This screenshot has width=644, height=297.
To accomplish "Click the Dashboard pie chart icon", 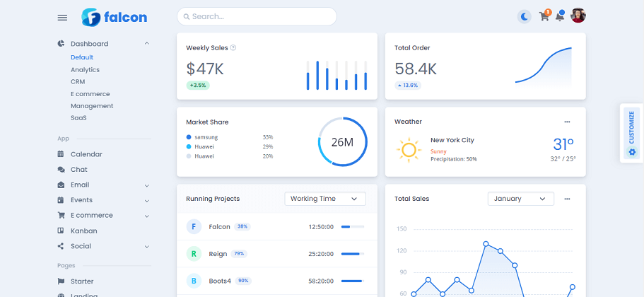I will tap(61, 44).
